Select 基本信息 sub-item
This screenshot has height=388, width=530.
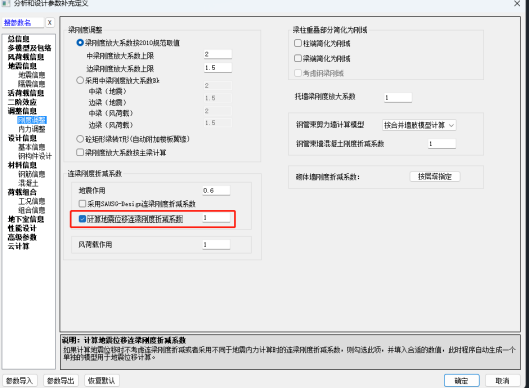coord(31,147)
